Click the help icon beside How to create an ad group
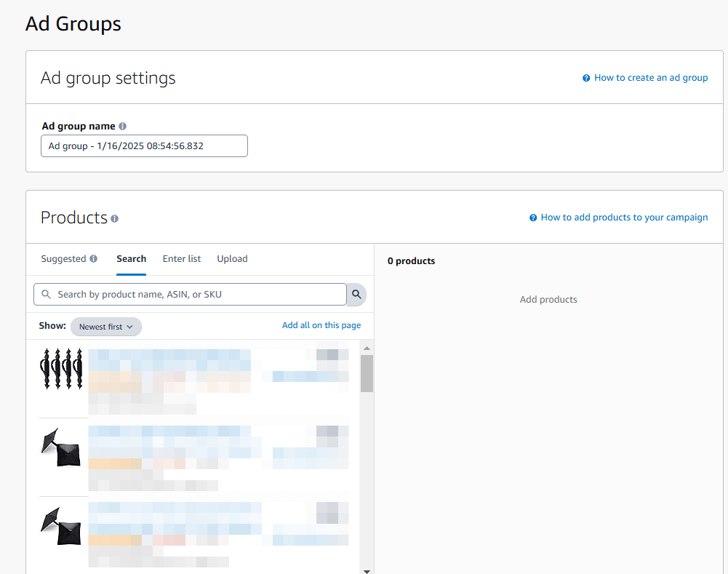The height and width of the screenshot is (574, 728). pos(586,78)
